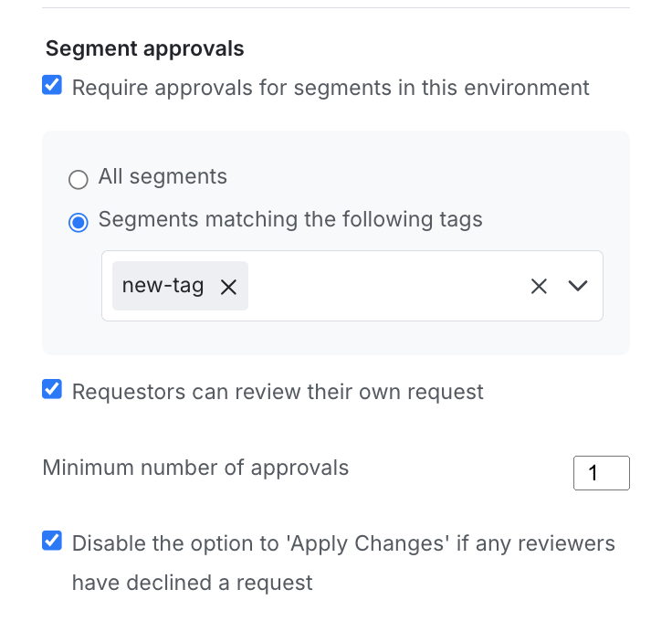This screenshot has height=621, width=672.
Task: Click the Segment approvals heading
Action: [144, 48]
